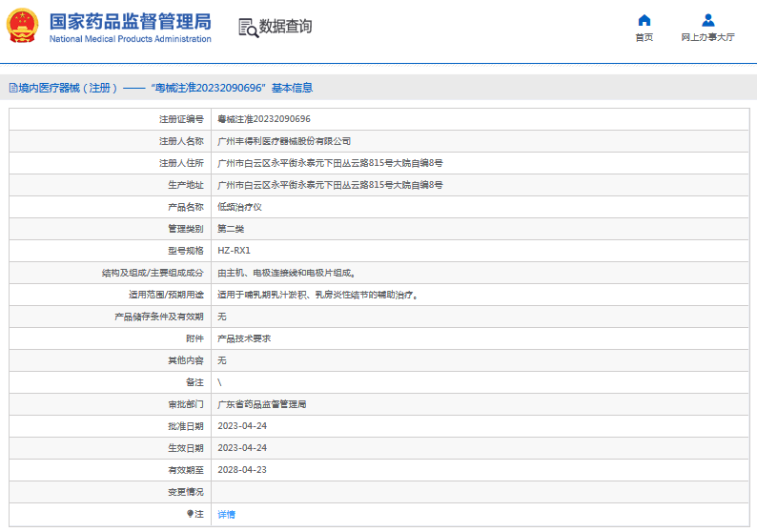757x532 pixels.
Task: Click the national emblem logo
Action: click(x=22, y=26)
